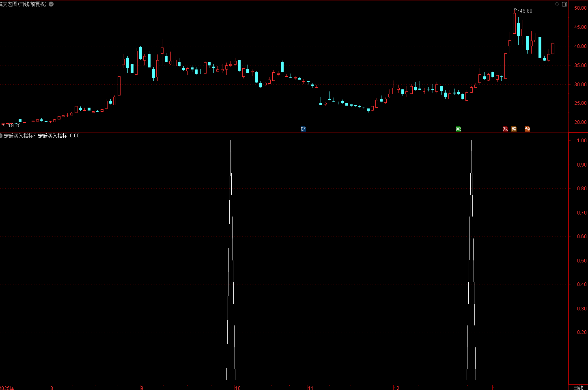This screenshot has height=390, width=588.
Task: Click the 财 financial event marker
Action: (x=303, y=129)
